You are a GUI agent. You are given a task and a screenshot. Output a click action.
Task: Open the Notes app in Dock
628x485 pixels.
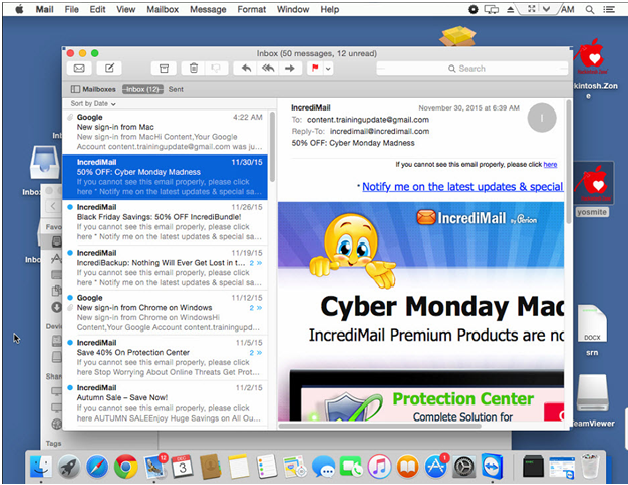pos(239,467)
